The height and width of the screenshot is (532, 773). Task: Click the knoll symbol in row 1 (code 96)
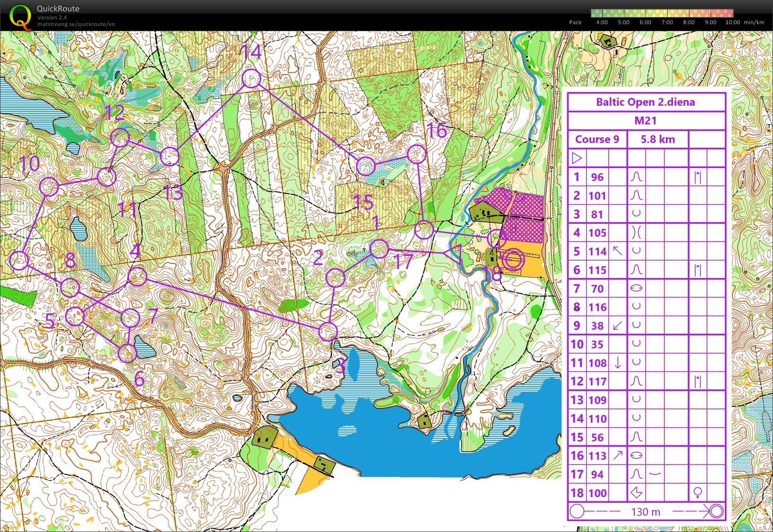(x=636, y=177)
